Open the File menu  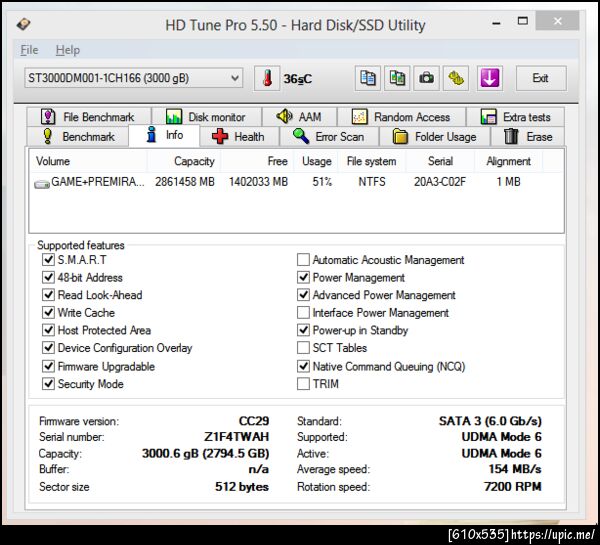click(29, 50)
